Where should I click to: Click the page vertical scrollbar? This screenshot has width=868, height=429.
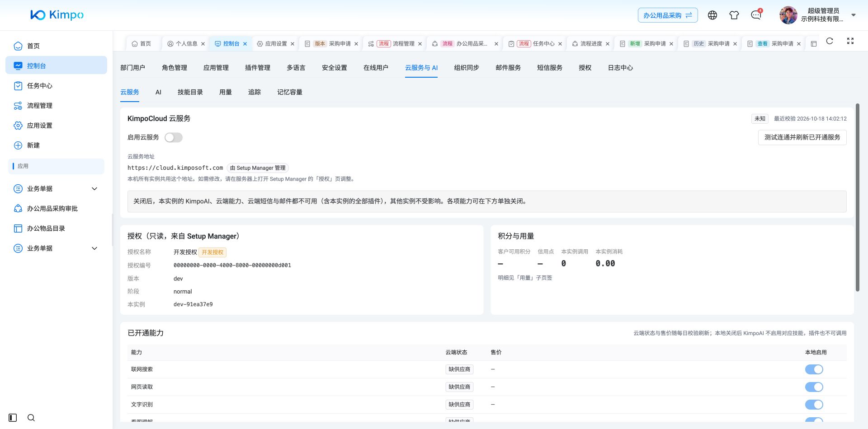(x=857, y=197)
